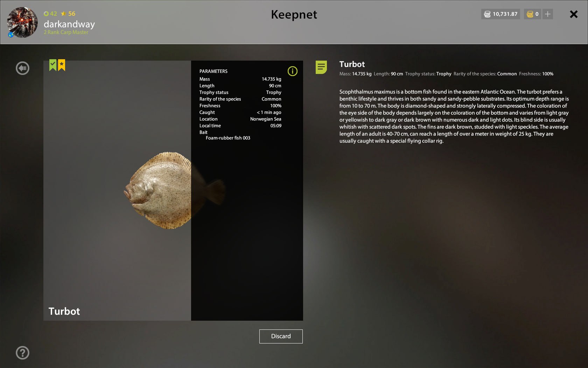
Task: Click the Turbot label at card bottom
Action: click(x=64, y=311)
